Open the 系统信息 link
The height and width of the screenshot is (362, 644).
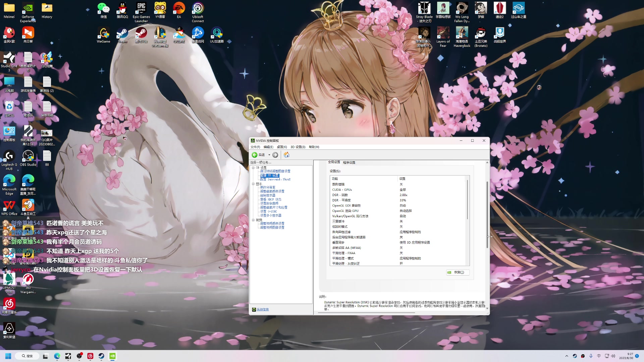[263, 310]
